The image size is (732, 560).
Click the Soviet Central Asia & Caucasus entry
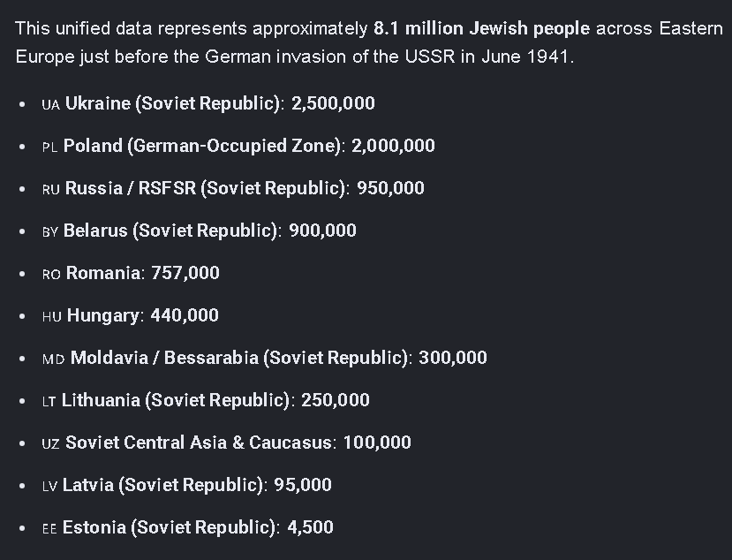(x=226, y=443)
